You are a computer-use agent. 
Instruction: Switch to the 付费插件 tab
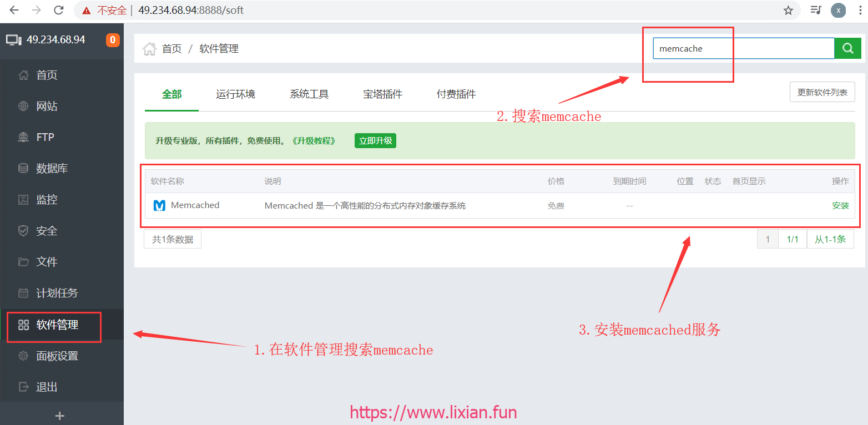[456, 94]
